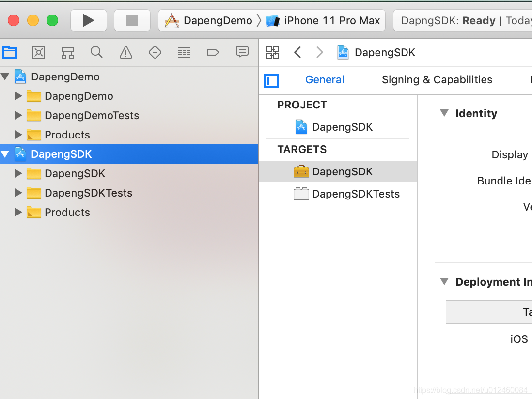
Task: Stop the running scheme
Action: pos(132,20)
